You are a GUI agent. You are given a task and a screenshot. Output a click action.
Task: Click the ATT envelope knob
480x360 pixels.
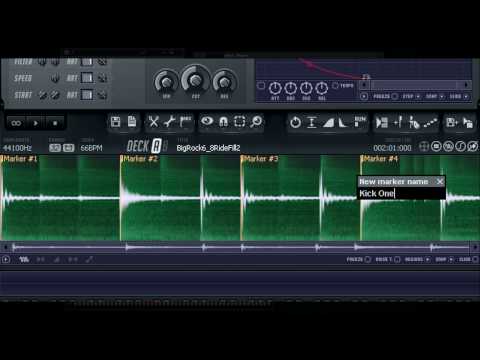[x=275, y=88]
